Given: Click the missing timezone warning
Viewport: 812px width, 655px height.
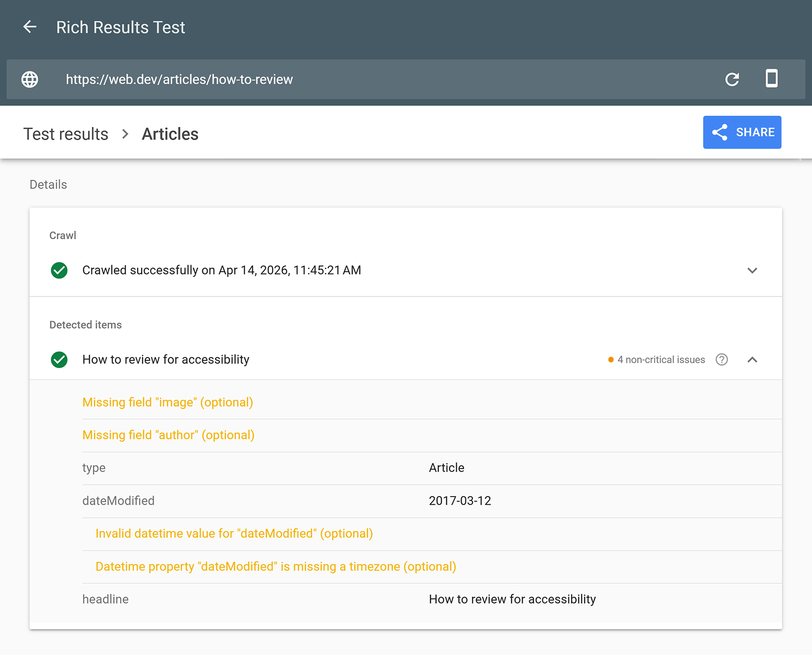Looking at the screenshot, I should 276,566.
